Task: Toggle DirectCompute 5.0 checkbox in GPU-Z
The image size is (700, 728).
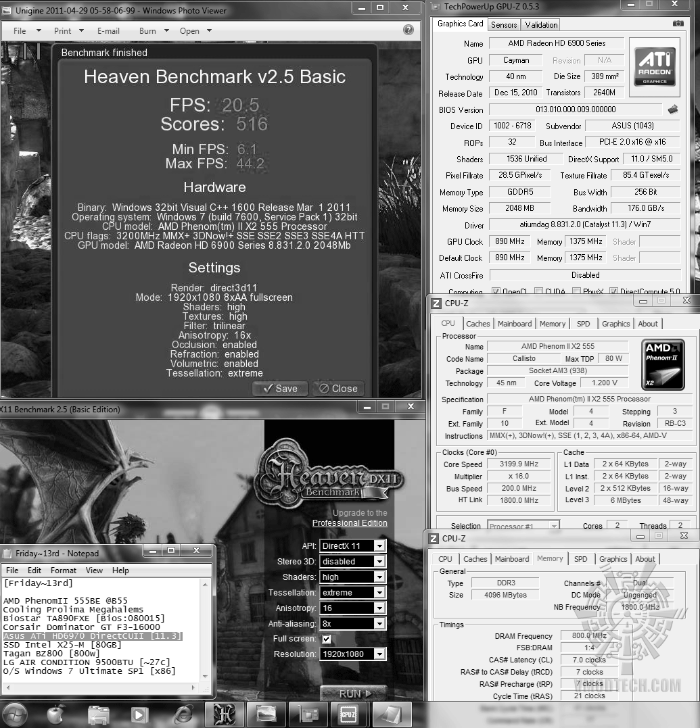Action: tap(613, 291)
